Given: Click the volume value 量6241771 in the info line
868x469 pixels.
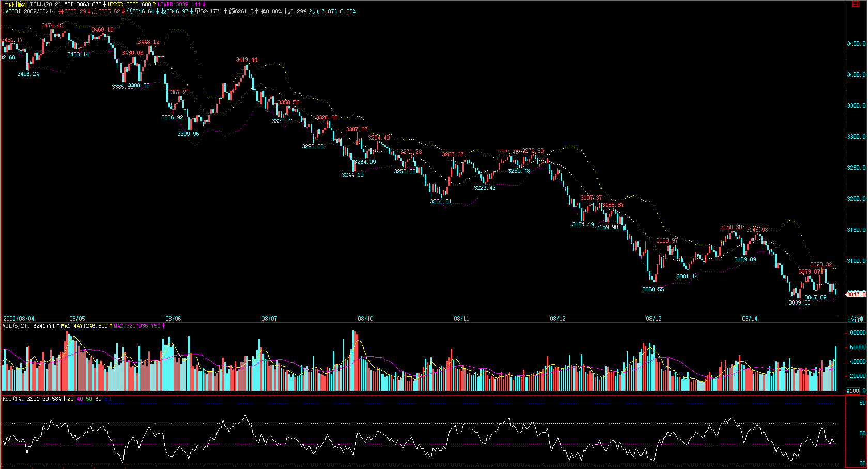Looking at the screenshot, I should (209, 11).
